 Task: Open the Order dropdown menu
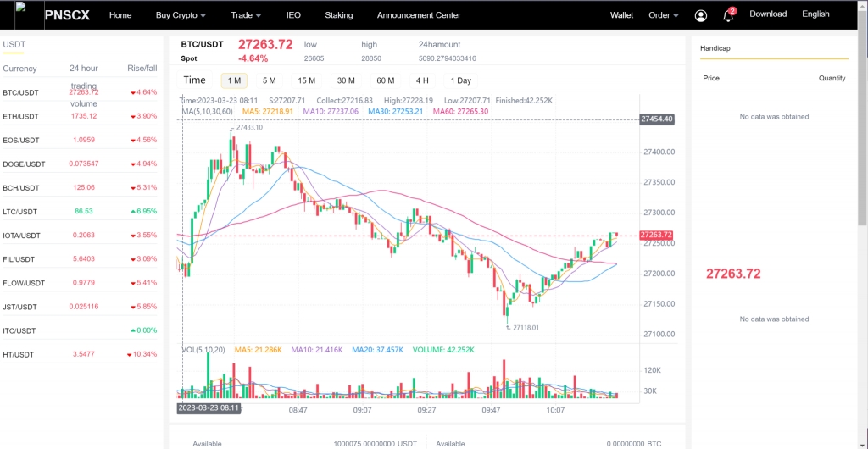(663, 15)
